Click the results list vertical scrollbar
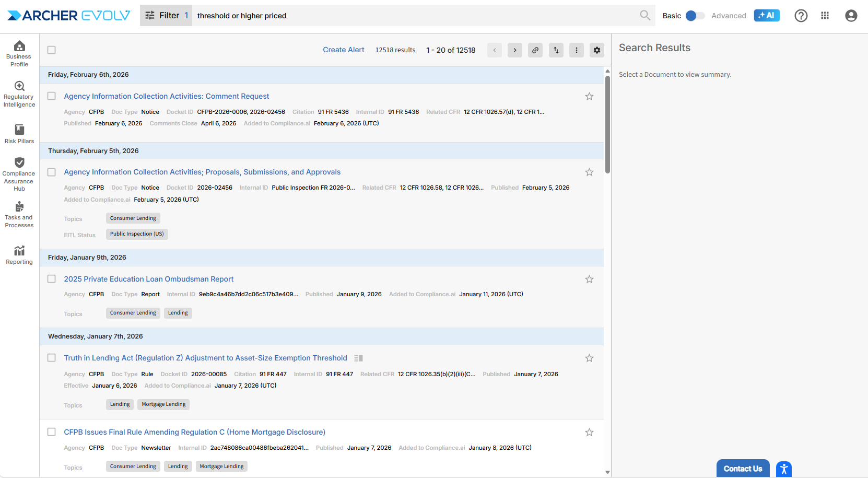The image size is (868, 478). [607, 125]
